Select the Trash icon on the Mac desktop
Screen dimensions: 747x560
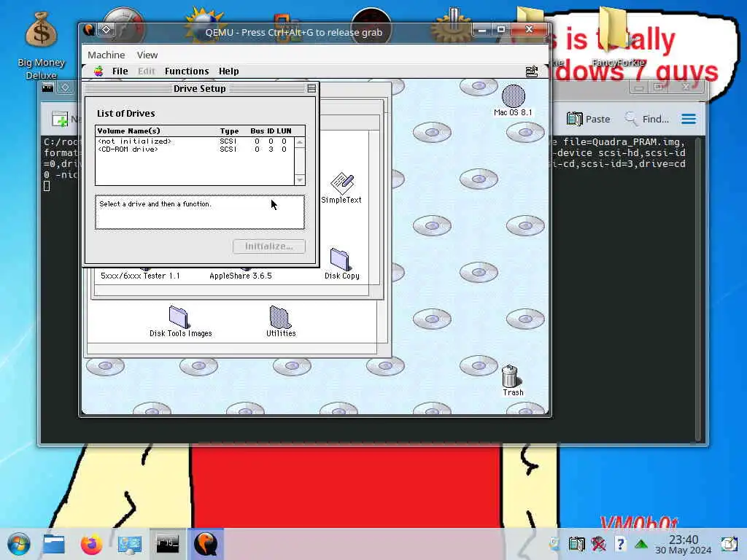pyautogui.click(x=510, y=376)
